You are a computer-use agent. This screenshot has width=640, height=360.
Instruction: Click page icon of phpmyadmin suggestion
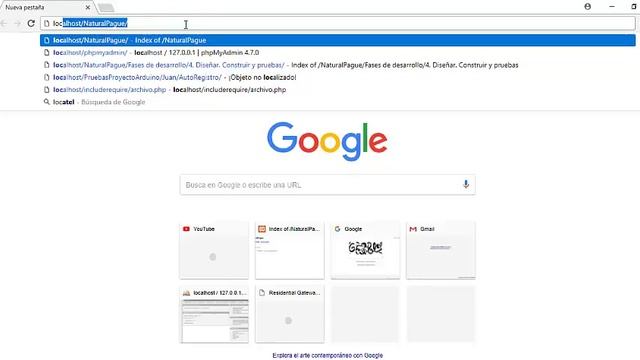pyautogui.click(x=47, y=53)
